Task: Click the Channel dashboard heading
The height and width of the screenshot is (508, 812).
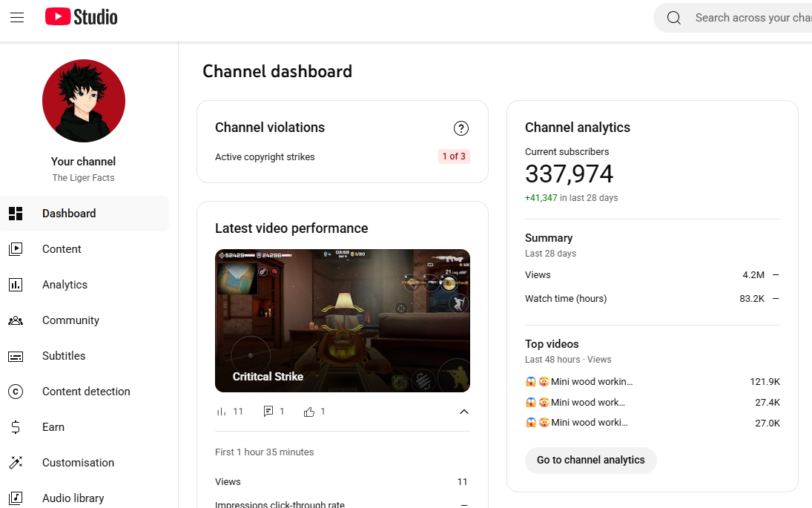Action: (x=277, y=71)
